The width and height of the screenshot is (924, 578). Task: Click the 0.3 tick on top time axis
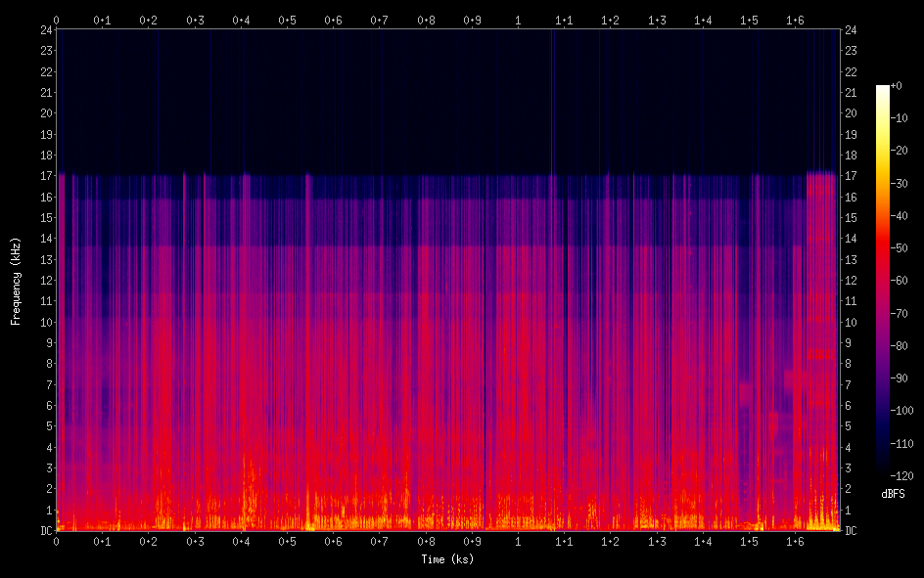195,20
